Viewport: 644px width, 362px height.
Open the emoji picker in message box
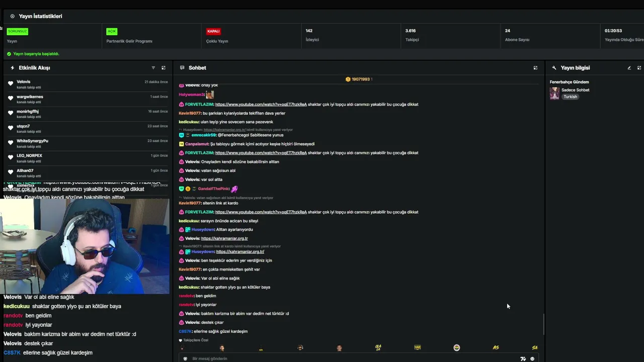tap(532, 359)
